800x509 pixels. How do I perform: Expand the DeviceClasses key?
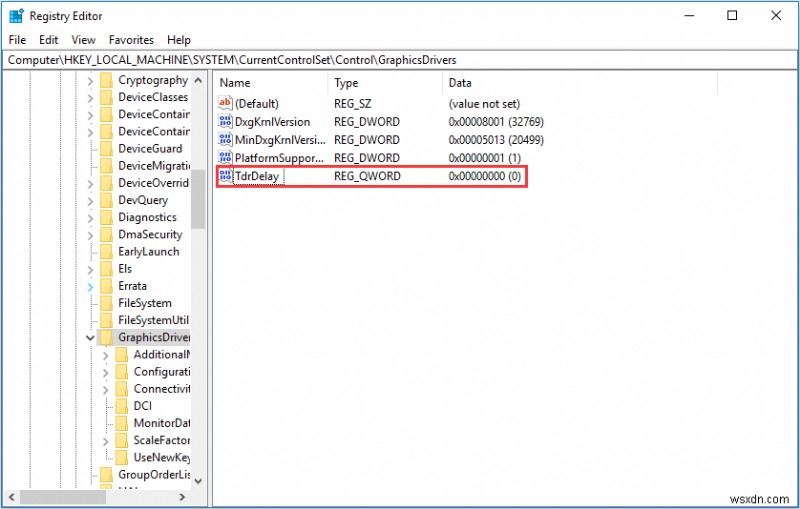click(x=90, y=97)
